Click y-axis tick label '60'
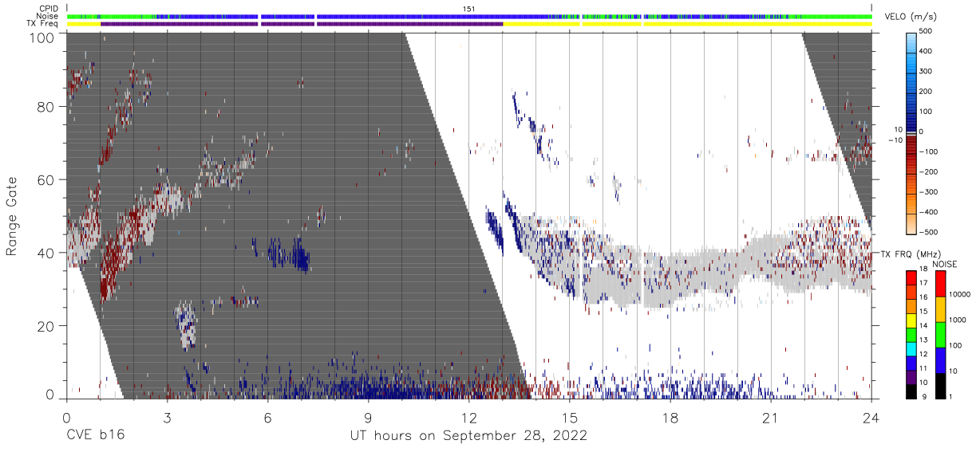Image resolution: width=980 pixels, height=452 pixels. (46, 179)
